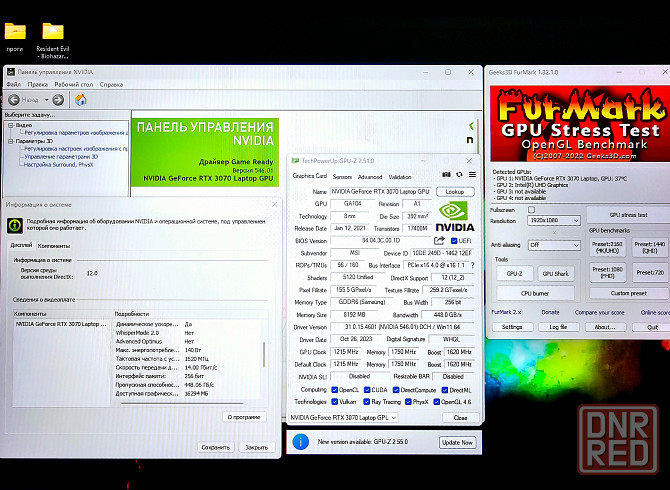
Task: Open FurMark Resolution dropdown 1920x1080
Action: point(554,220)
